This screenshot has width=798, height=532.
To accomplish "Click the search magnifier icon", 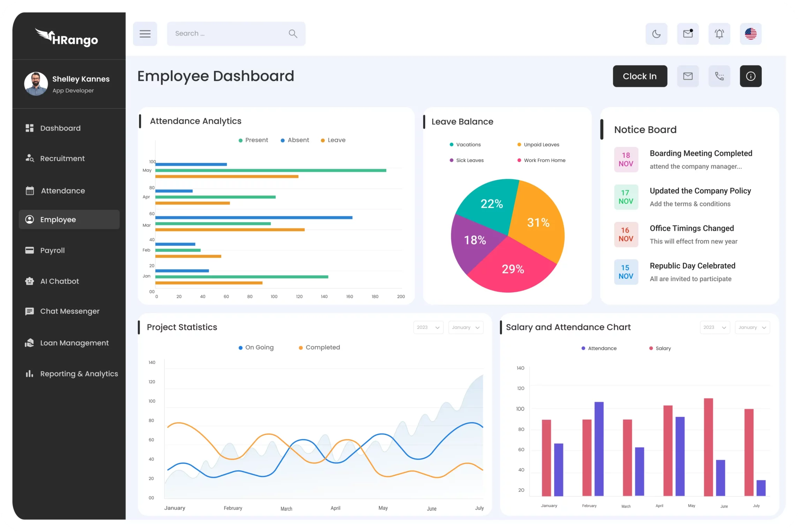I will click(x=293, y=34).
